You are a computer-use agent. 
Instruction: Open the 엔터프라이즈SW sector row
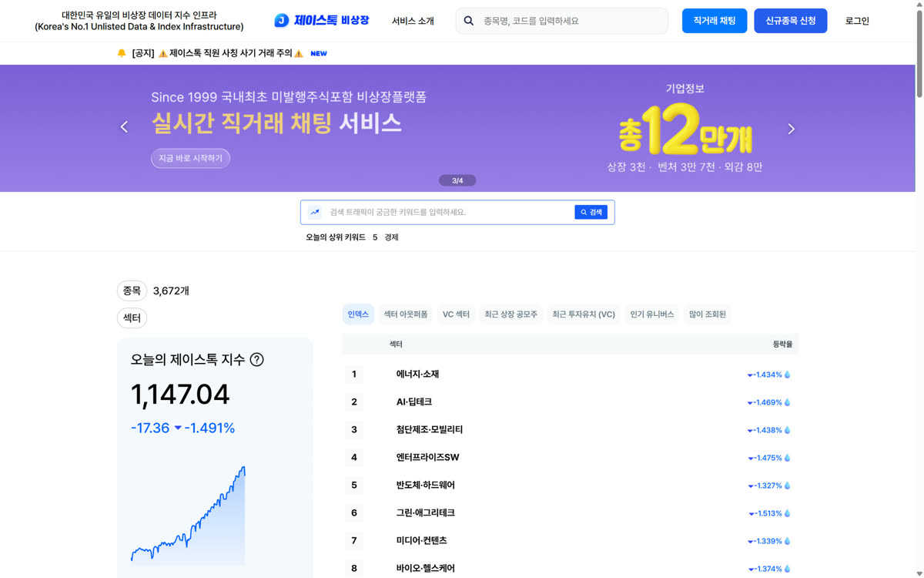pyautogui.click(x=570, y=458)
